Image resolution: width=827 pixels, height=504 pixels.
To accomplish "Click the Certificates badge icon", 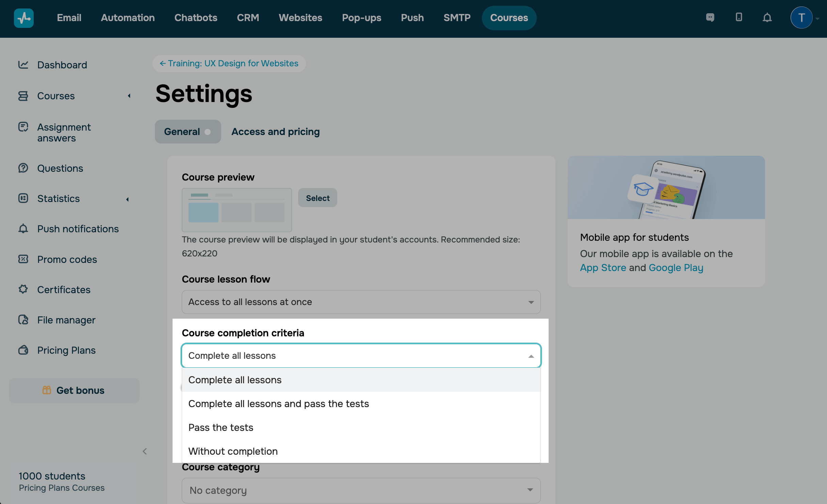I will pos(23,289).
